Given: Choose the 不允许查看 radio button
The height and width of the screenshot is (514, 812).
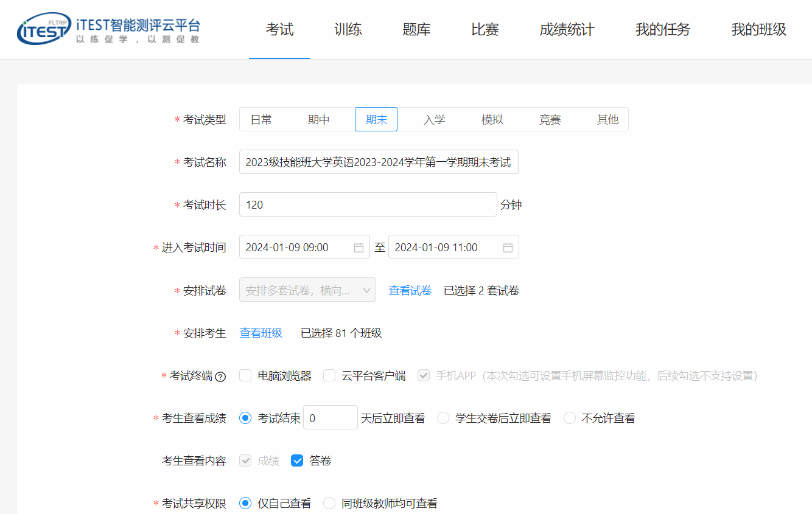Looking at the screenshot, I should (x=570, y=418).
